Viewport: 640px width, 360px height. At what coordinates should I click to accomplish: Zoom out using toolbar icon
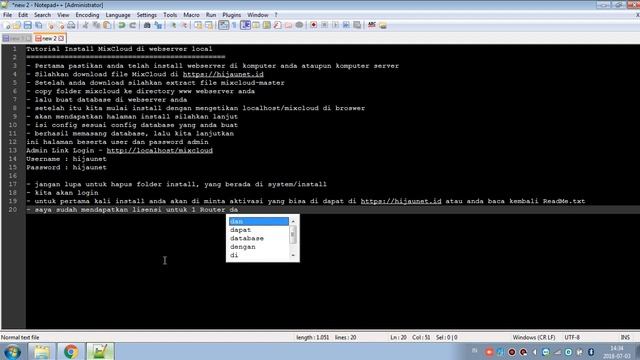coord(184,25)
